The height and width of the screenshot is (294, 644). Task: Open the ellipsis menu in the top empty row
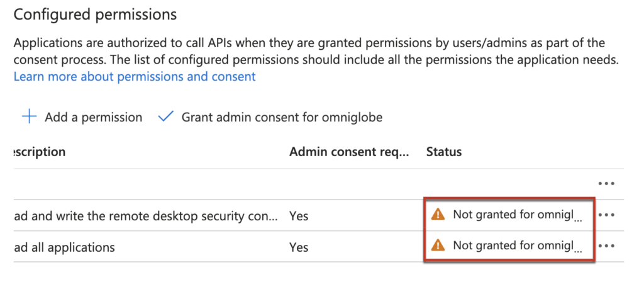click(606, 184)
